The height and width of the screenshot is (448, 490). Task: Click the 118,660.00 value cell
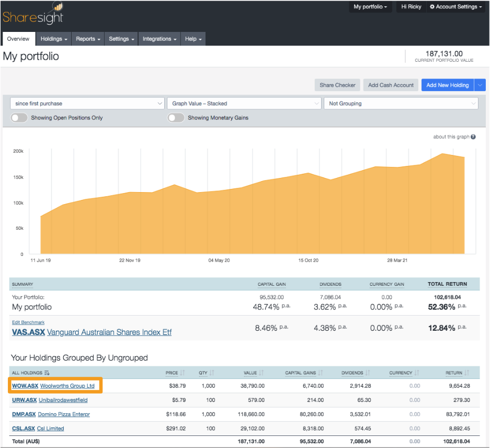251,414
